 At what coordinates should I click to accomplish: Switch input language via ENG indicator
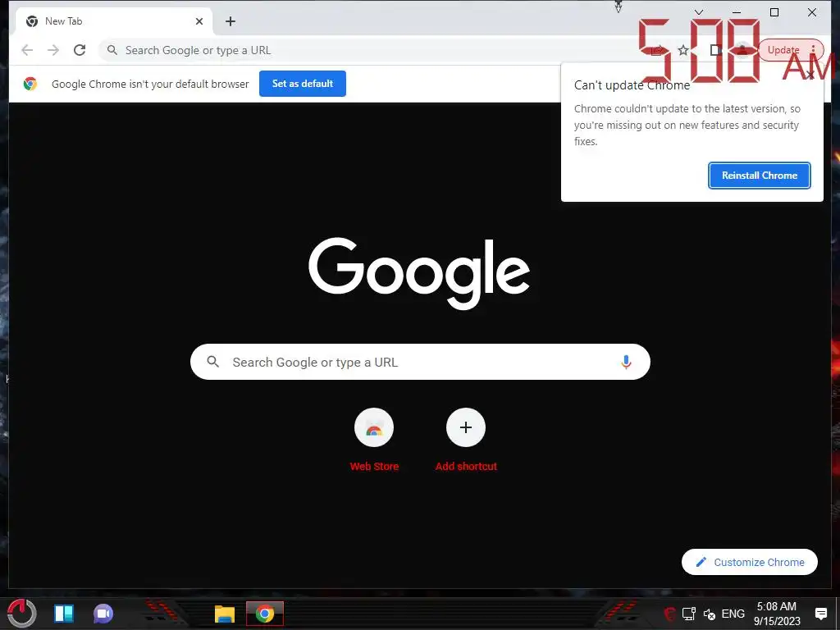(x=733, y=614)
